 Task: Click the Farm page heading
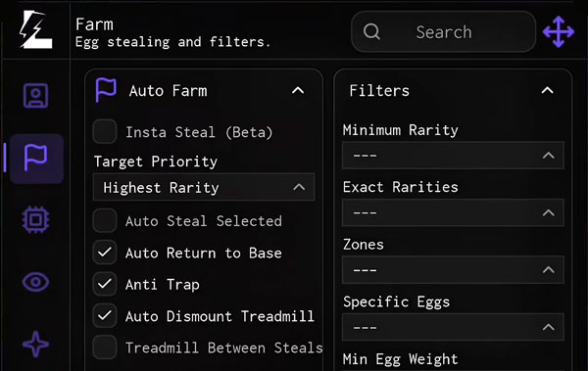(x=94, y=24)
